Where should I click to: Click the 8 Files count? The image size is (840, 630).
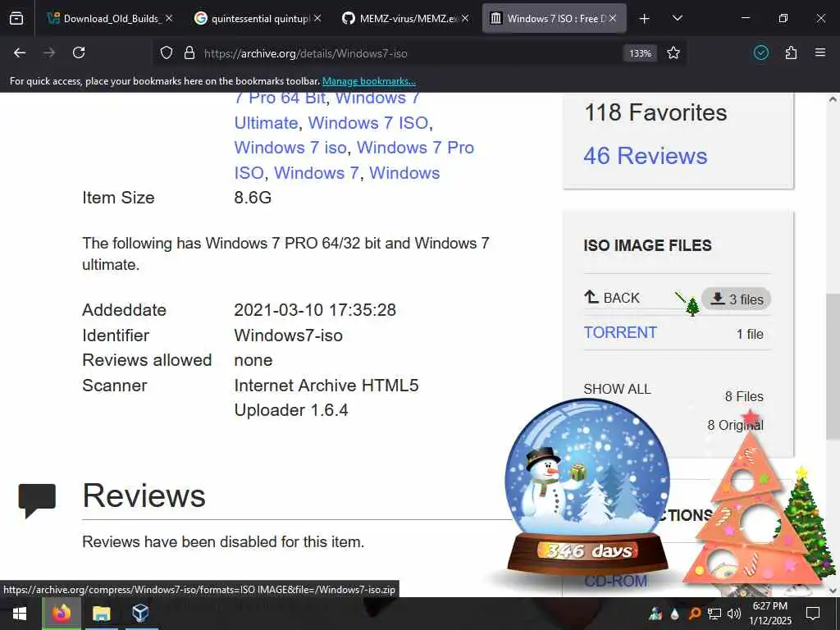pyautogui.click(x=744, y=396)
